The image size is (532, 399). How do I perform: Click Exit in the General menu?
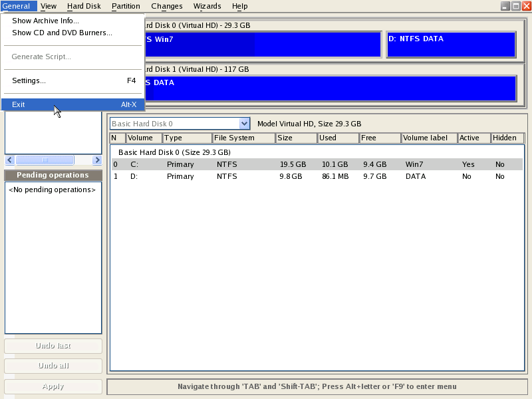coord(19,104)
